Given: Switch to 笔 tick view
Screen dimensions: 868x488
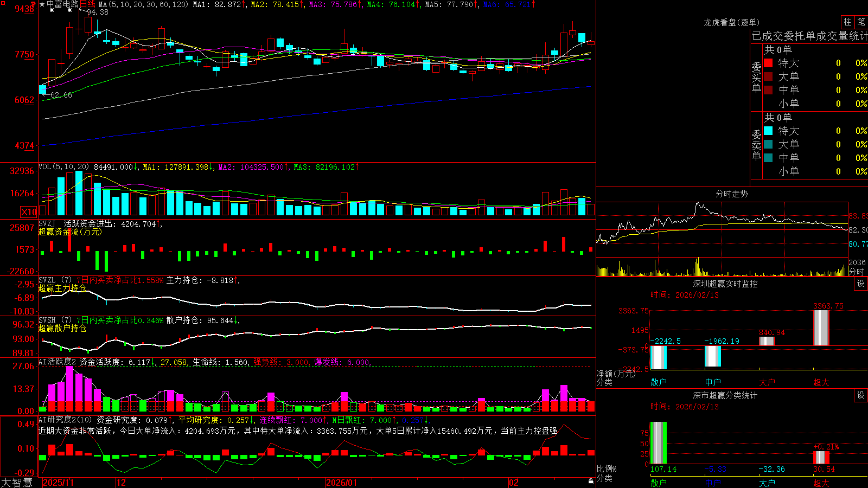Looking at the screenshot, I should (x=861, y=22).
